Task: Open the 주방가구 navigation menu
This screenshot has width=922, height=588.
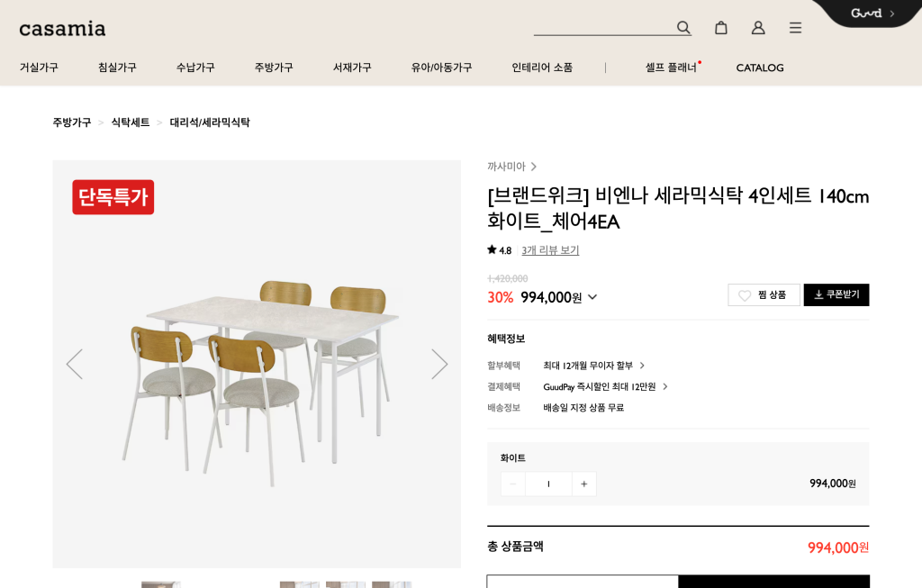Action: point(274,68)
